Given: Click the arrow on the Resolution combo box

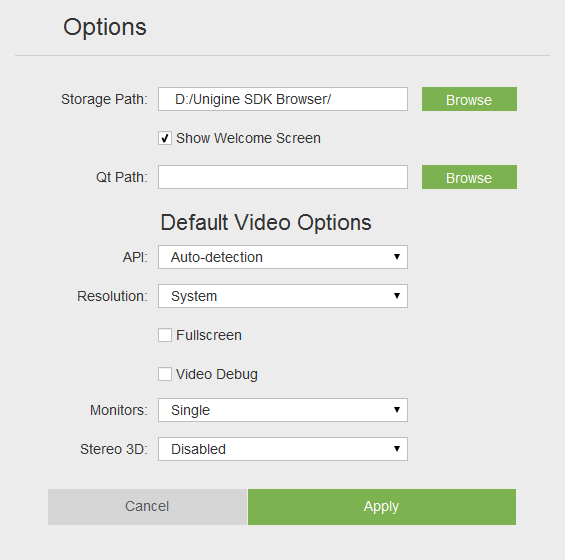Looking at the screenshot, I should coord(397,295).
